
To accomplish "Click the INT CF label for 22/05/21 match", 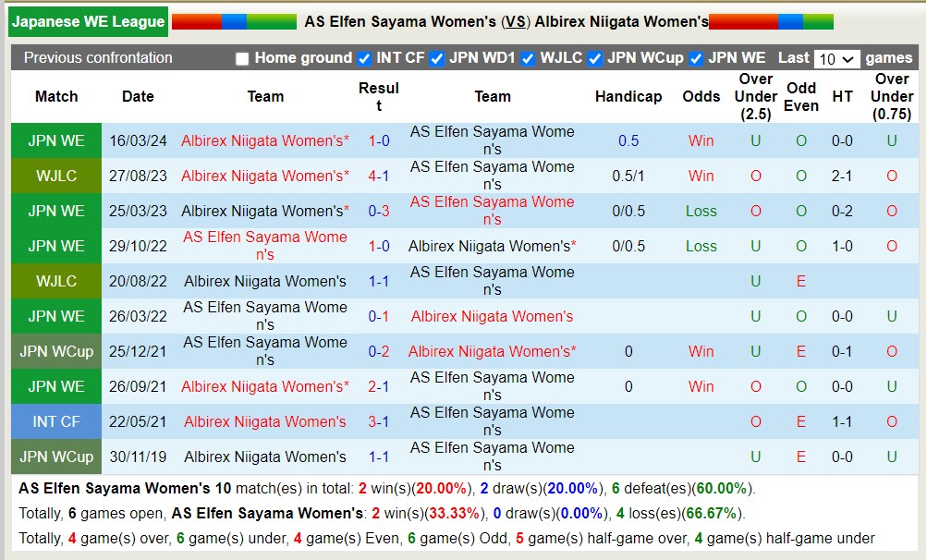I will [x=56, y=421].
